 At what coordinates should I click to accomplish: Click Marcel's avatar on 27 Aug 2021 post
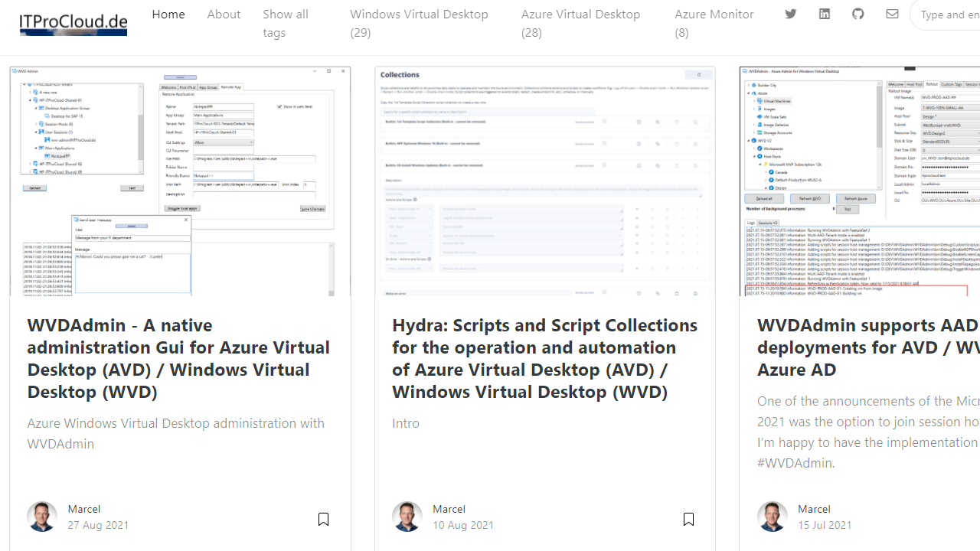click(42, 517)
